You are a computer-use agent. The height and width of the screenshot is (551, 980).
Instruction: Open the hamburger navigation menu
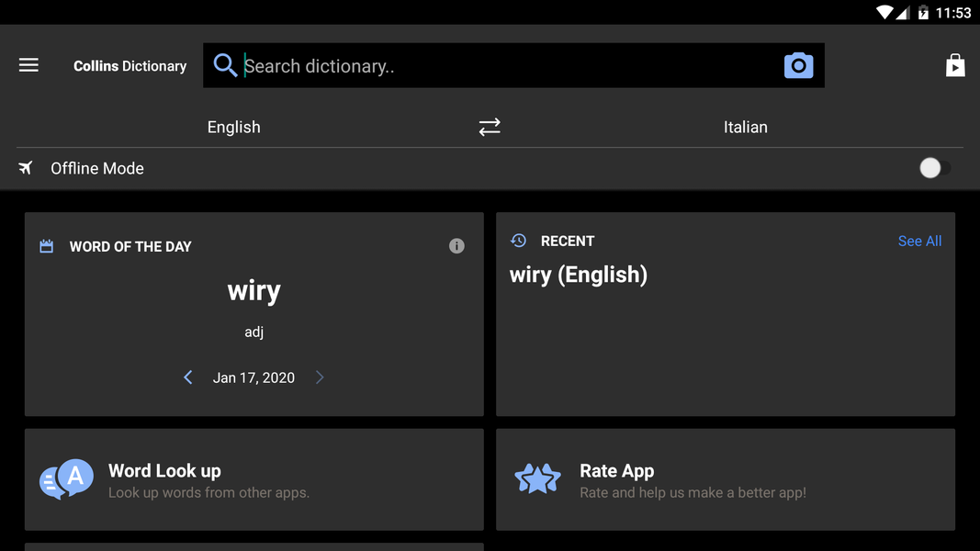pyautogui.click(x=28, y=65)
